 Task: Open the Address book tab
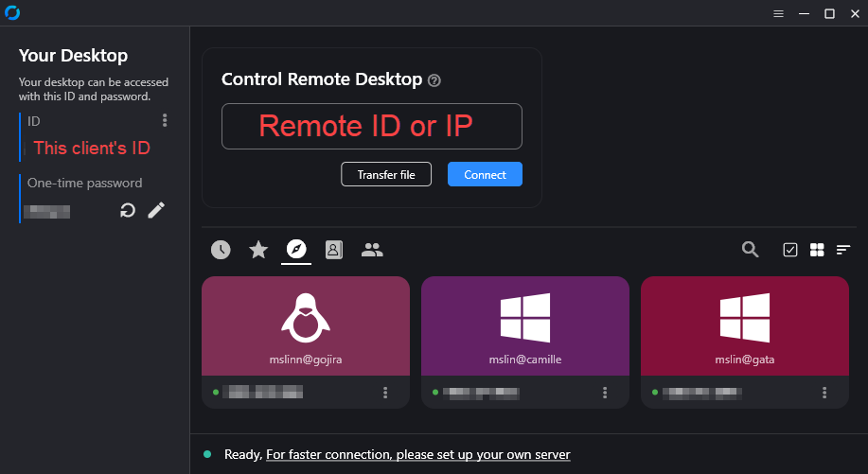click(334, 250)
